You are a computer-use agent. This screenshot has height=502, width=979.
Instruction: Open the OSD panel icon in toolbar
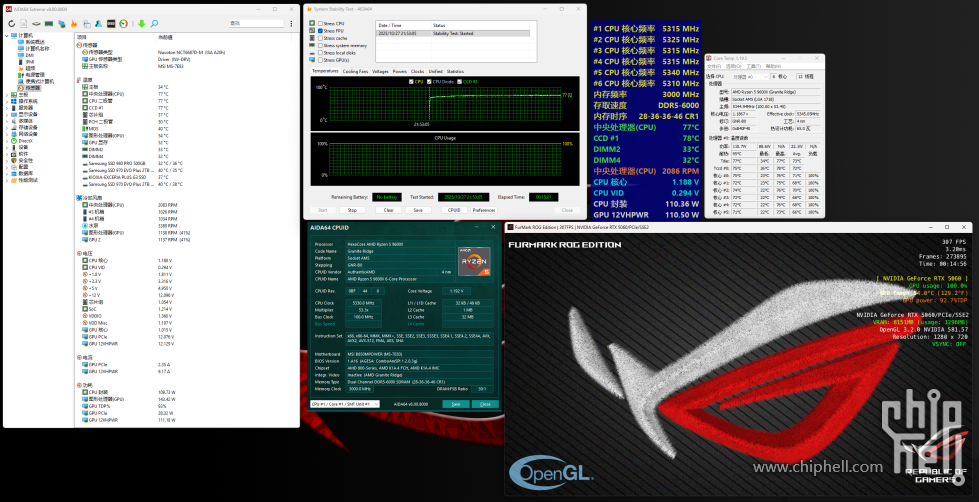[x=109, y=22]
